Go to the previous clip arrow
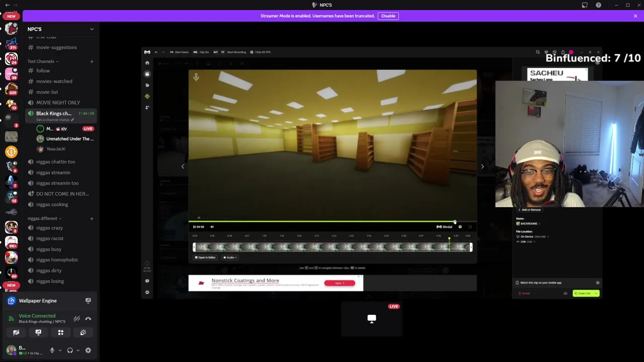The image size is (644, 362). click(x=183, y=166)
